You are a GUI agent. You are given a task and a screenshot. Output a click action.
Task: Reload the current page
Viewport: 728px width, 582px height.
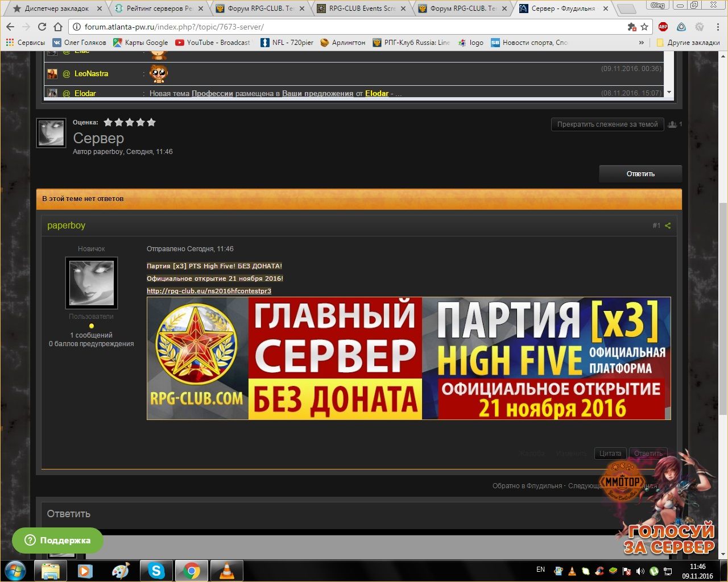[x=42, y=27]
